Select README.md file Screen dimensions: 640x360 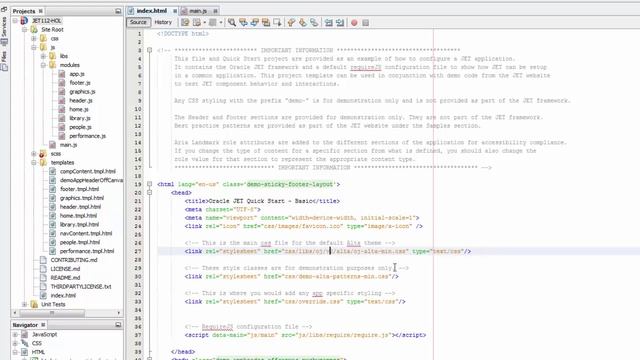click(x=65, y=278)
